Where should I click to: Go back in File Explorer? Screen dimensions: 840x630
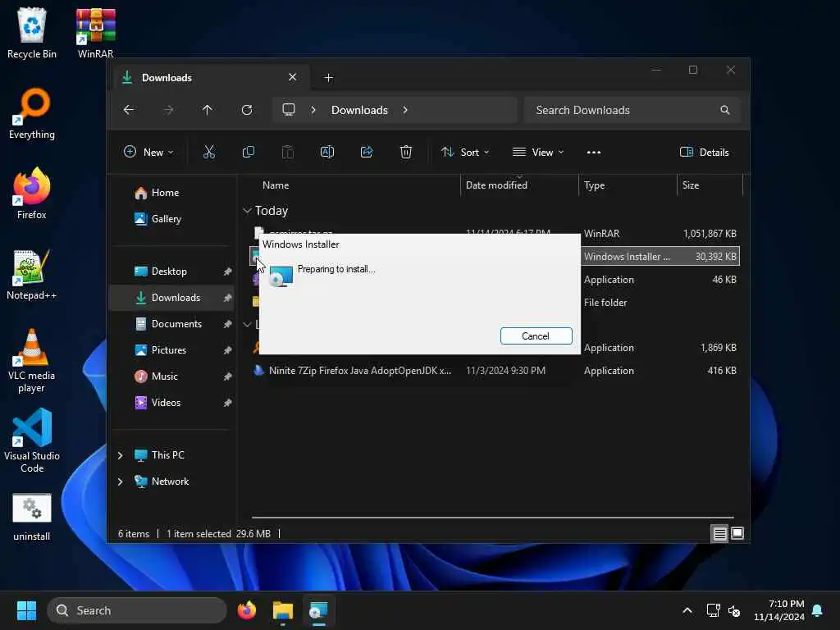(129, 110)
